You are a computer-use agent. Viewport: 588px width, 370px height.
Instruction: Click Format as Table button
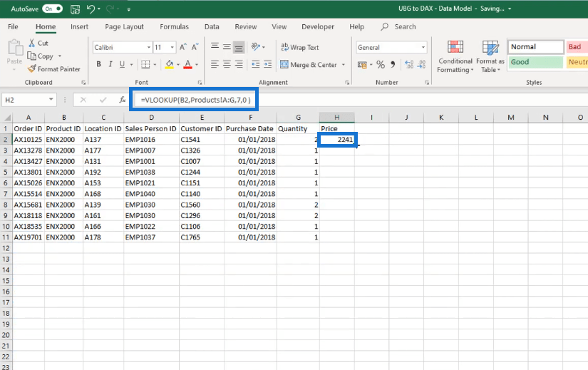click(490, 56)
